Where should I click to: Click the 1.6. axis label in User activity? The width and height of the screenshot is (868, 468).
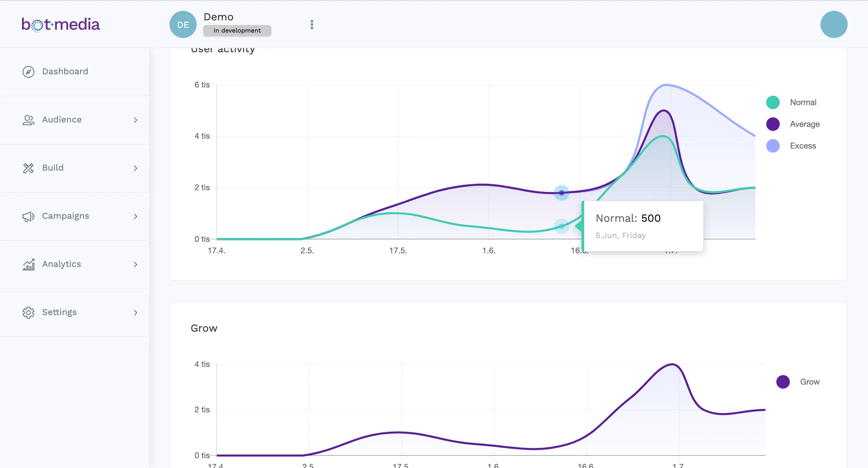(489, 251)
